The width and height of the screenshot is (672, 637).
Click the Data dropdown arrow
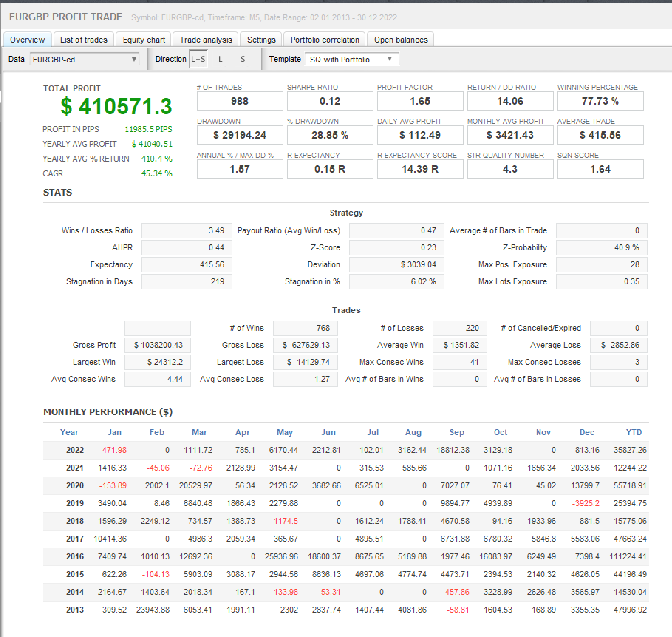pyautogui.click(x=134, y=59)
